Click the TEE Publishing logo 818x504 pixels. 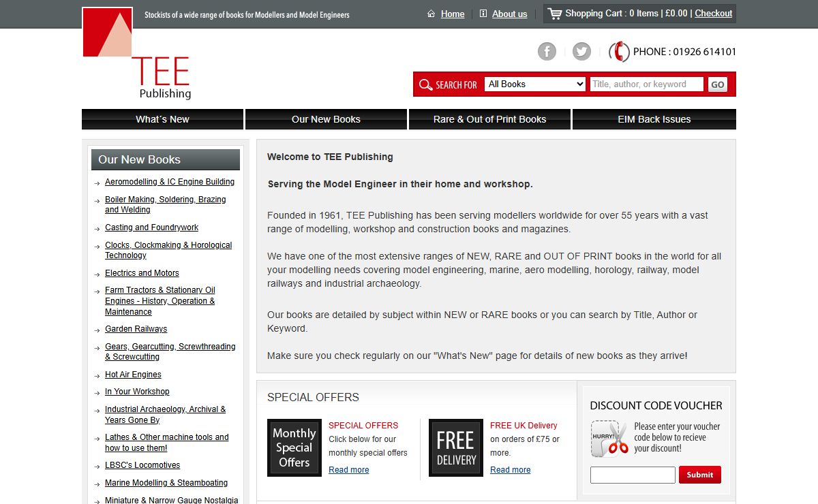136,54
